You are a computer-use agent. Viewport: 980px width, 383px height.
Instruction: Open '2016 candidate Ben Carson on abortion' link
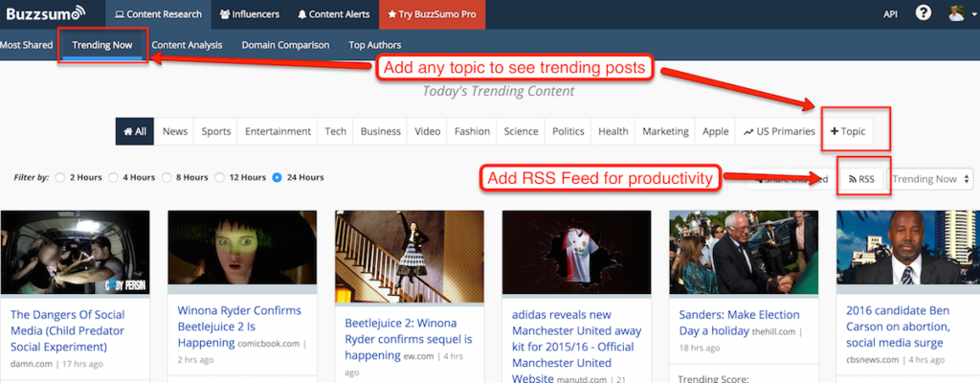899,327
